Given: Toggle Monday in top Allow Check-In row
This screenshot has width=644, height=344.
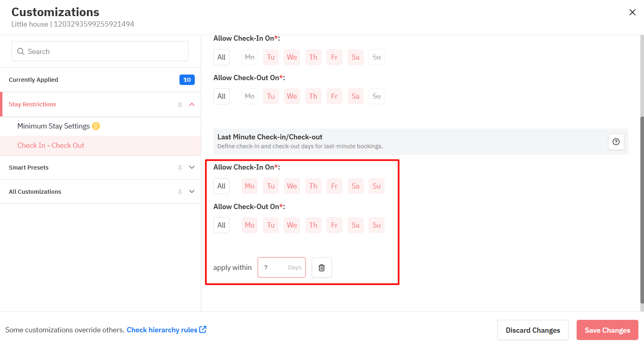Looking at the screenshot, I should [x=250, y=57].
